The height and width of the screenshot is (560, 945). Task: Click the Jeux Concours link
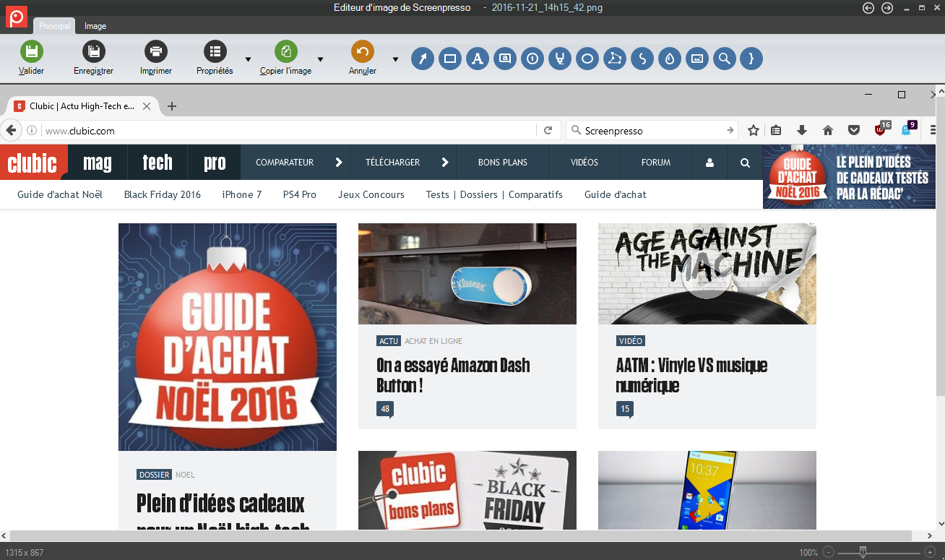coord(371,194)
